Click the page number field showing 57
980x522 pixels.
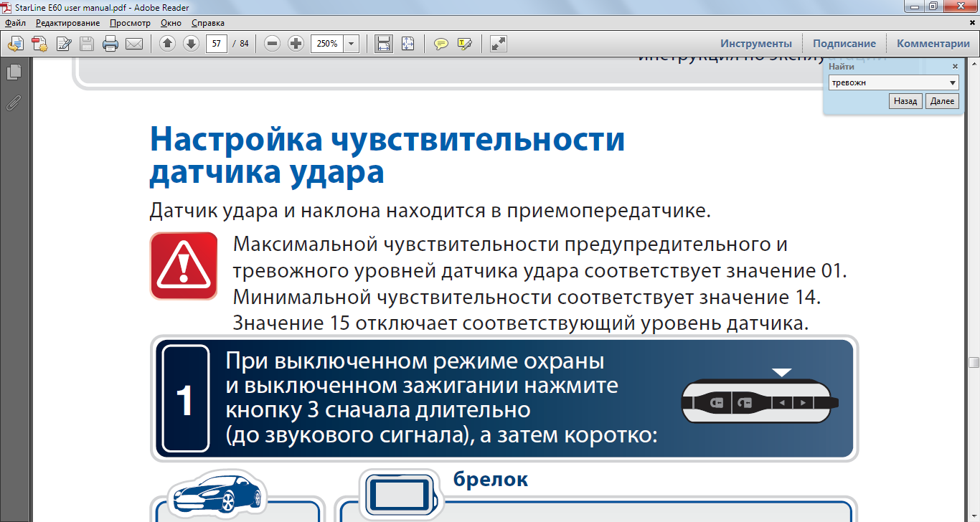tap(217, 44)
